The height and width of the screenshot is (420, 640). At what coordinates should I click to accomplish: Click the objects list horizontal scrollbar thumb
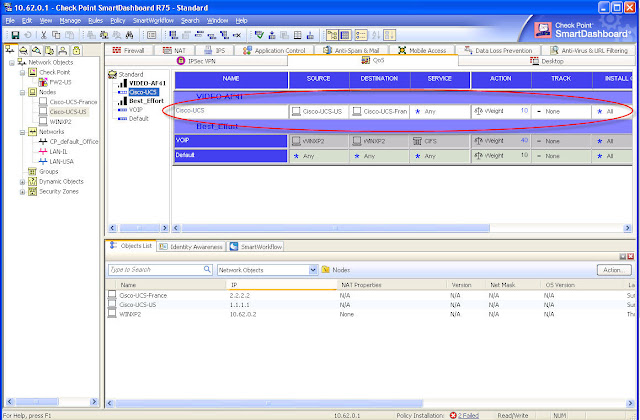click(269, 403)
